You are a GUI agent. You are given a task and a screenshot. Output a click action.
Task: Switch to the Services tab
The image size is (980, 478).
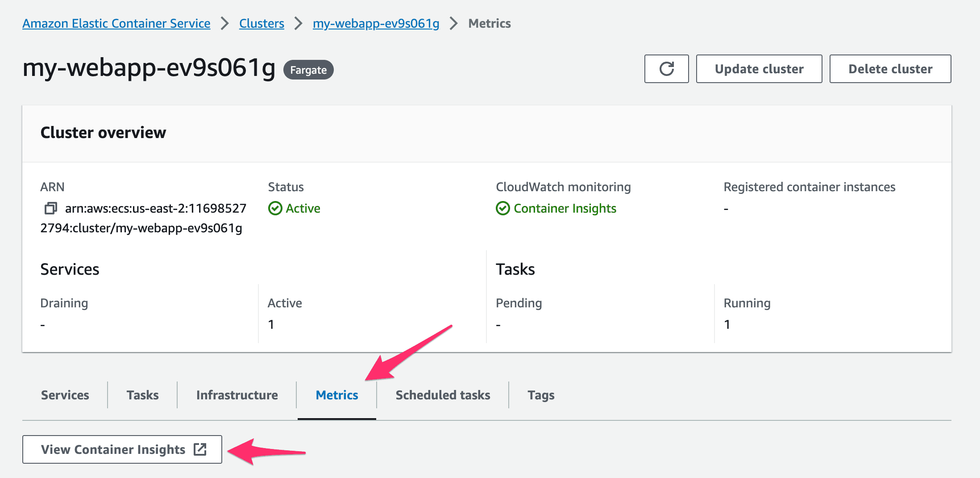click(x=65, y=395)
